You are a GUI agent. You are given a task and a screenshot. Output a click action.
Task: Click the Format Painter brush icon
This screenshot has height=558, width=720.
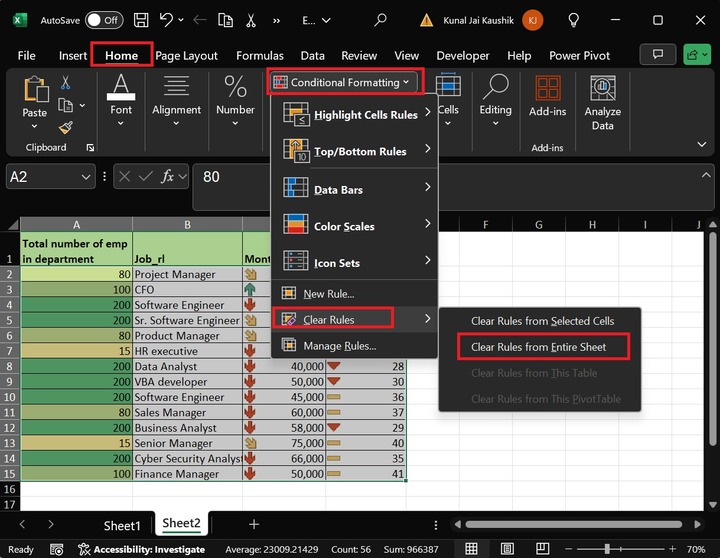[x=66, y=127]
